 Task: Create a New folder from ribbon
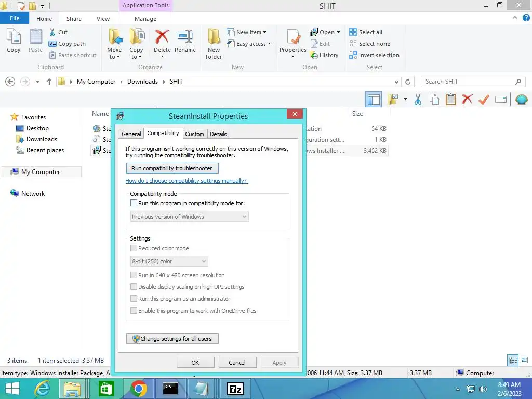[x=214, y=44]
